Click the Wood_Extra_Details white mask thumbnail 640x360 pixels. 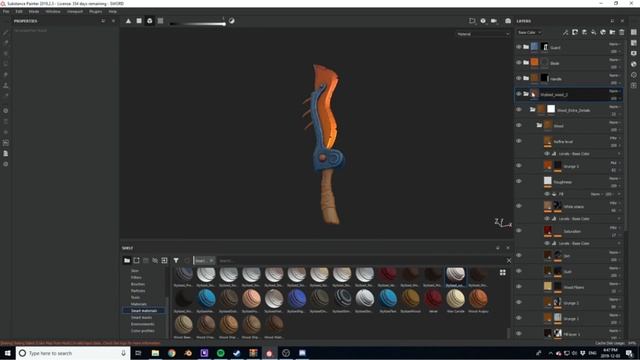tap(551, 109)
